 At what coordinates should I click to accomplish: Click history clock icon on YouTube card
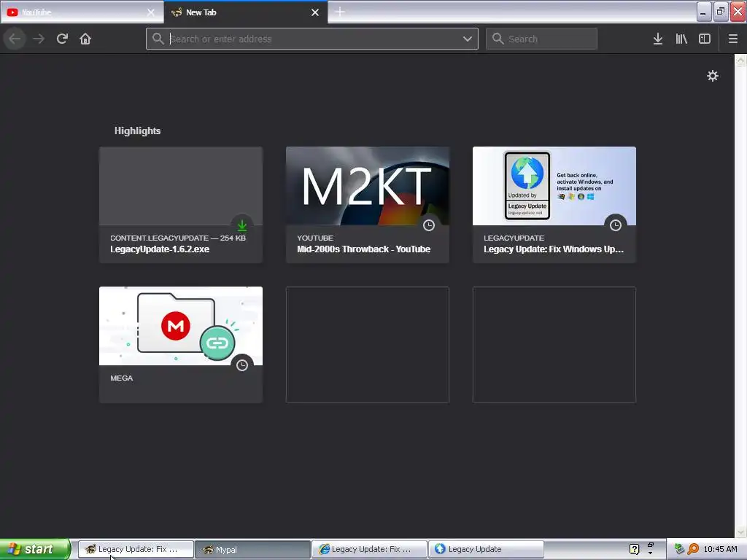(x=429, y=225)
